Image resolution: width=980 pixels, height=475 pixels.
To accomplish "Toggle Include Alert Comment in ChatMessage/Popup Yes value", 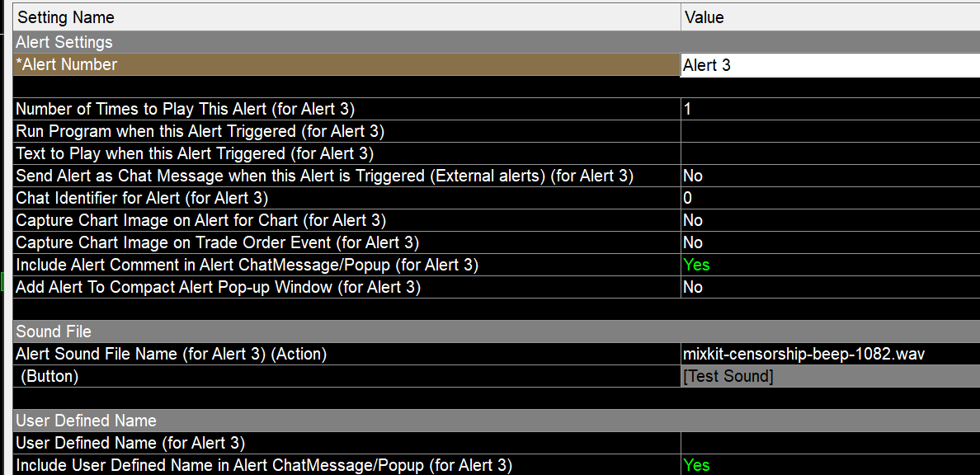I will [x=830, y=265].
